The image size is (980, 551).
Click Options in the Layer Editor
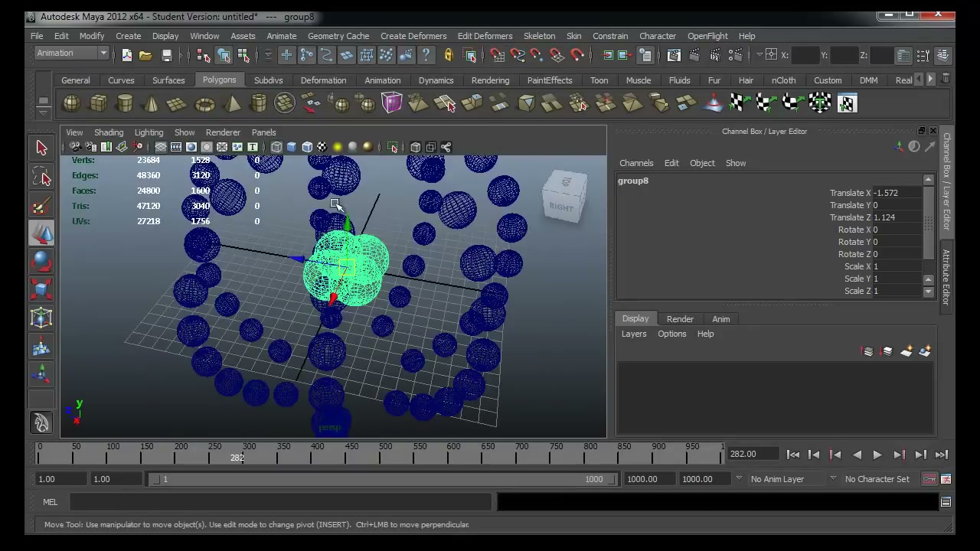671,334
